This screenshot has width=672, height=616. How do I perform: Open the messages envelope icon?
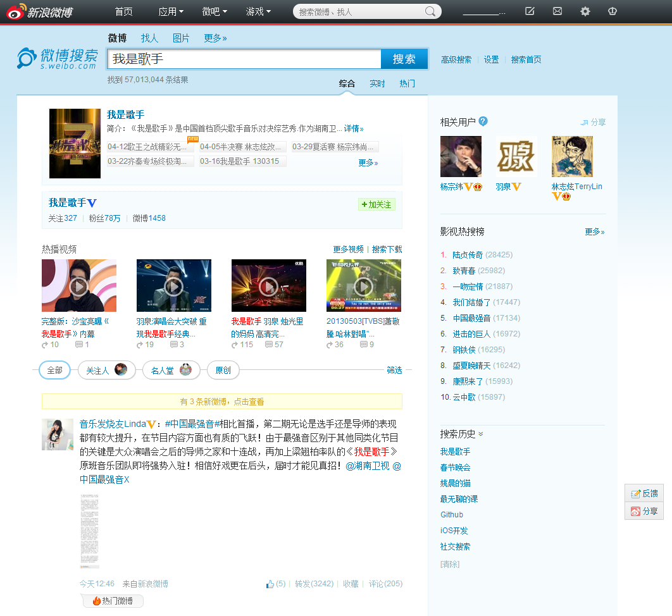click(x=557, y=11)
